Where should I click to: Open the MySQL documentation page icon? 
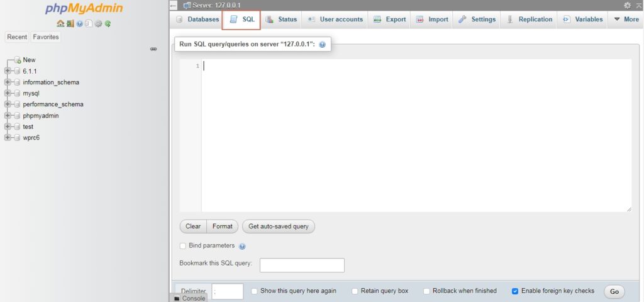point(89,24)
